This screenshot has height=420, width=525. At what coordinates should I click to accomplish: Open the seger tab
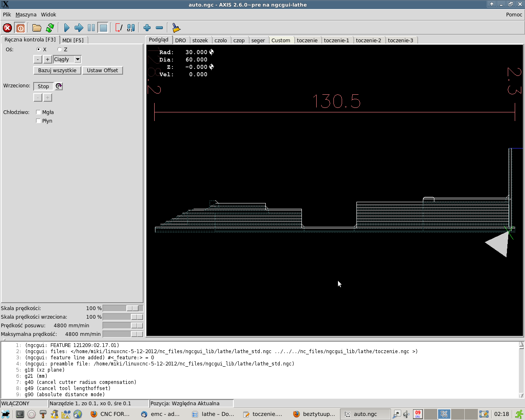[x=258, y=40]
